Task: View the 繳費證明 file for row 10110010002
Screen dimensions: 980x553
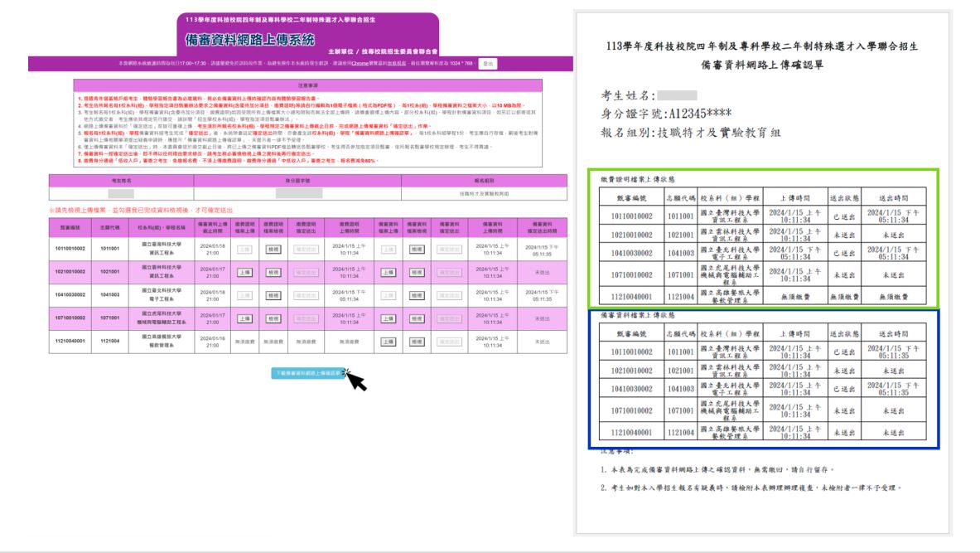Action: click(x=273, y=250)
